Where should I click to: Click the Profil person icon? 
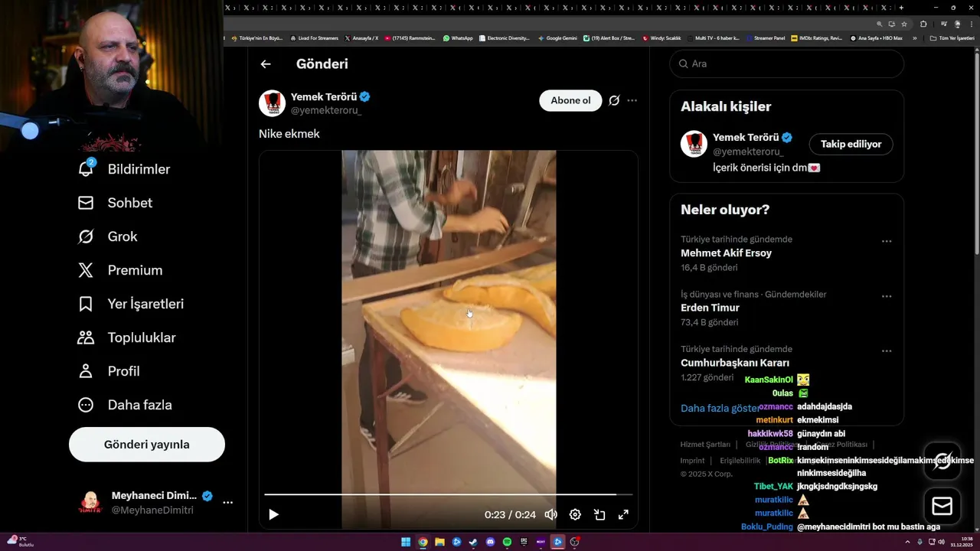click(86, 371)
